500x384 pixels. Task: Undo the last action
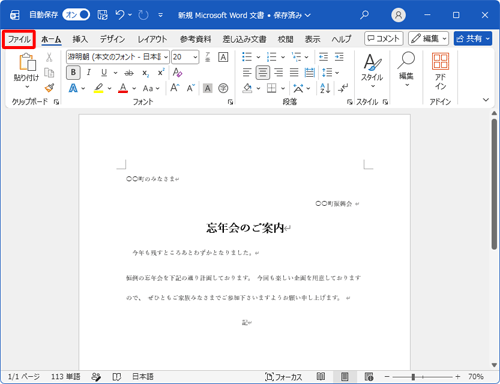tap(120, 15)
